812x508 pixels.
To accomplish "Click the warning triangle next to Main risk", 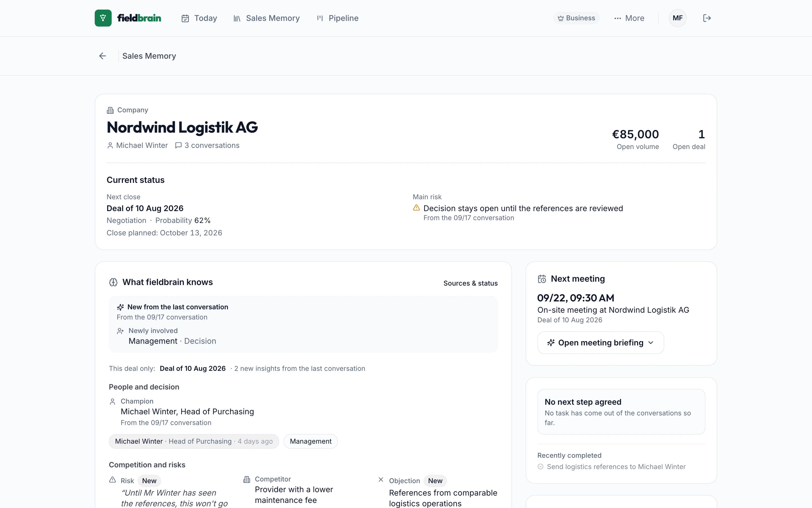I will coord(416,208).
